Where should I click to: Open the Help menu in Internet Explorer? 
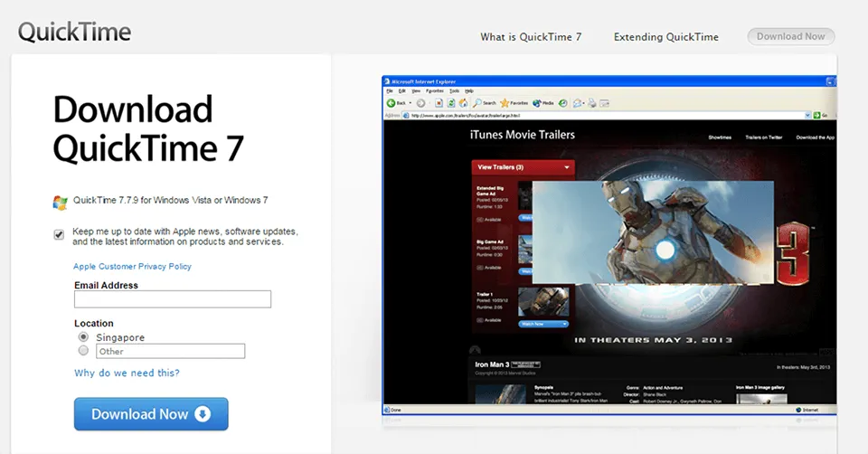tap(469, 90)
